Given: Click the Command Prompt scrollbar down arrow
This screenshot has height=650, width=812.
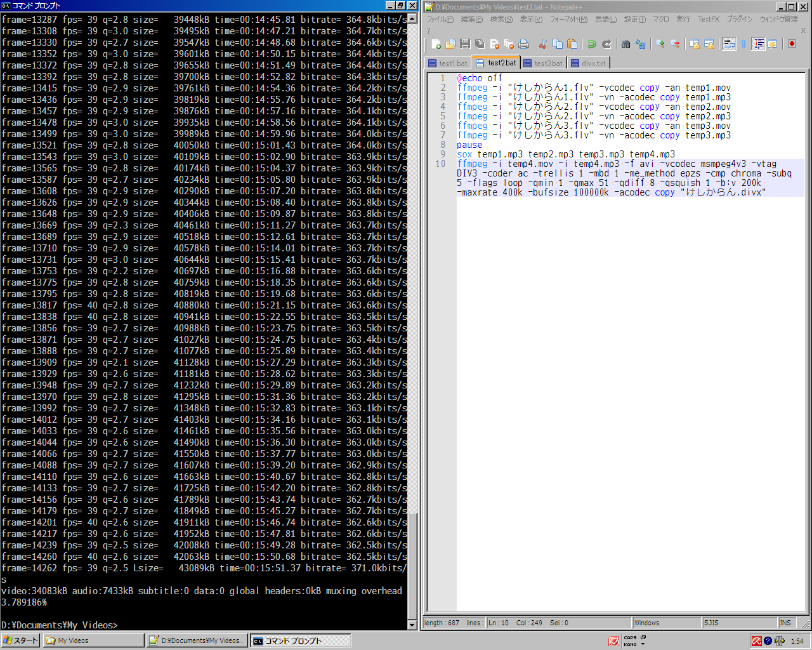Looking at the screenshot, I should click(412, 625).
